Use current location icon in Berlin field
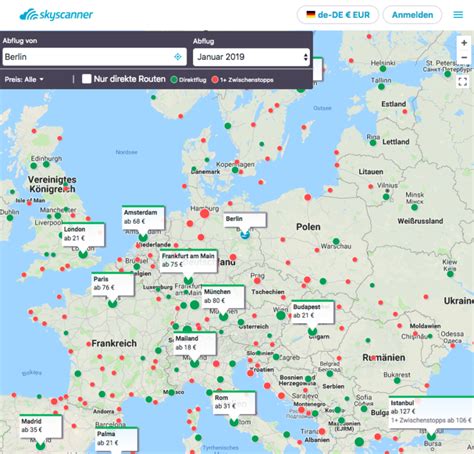Screen dimensions: 474x454 pos(178,57)
